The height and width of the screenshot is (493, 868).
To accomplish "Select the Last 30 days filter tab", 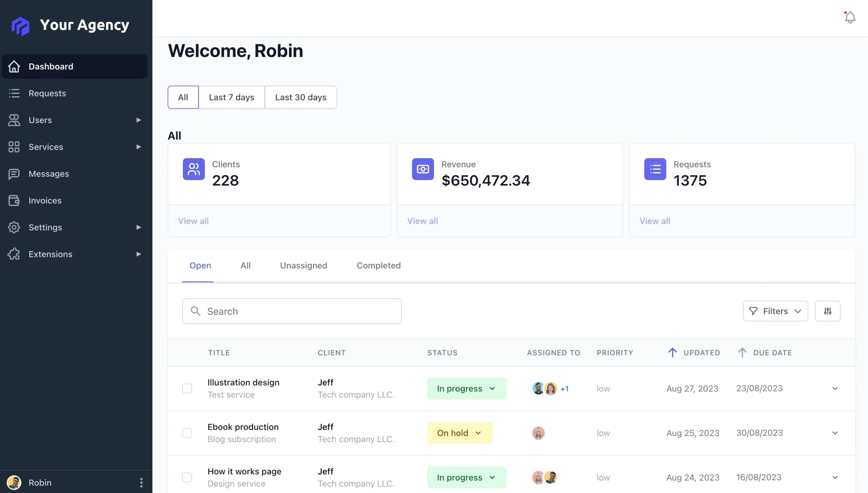I will point(300,97).
